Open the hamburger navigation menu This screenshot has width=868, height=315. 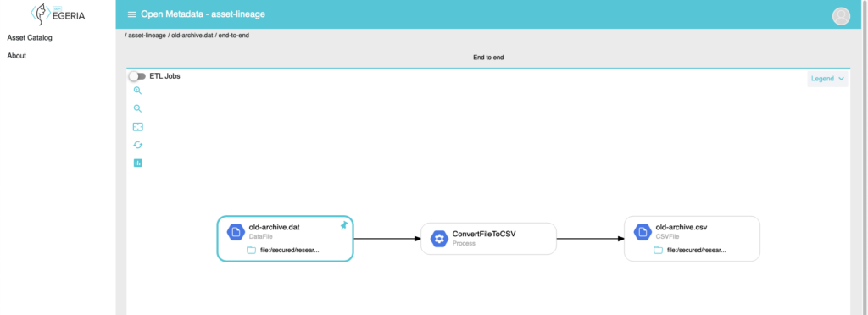131,14
